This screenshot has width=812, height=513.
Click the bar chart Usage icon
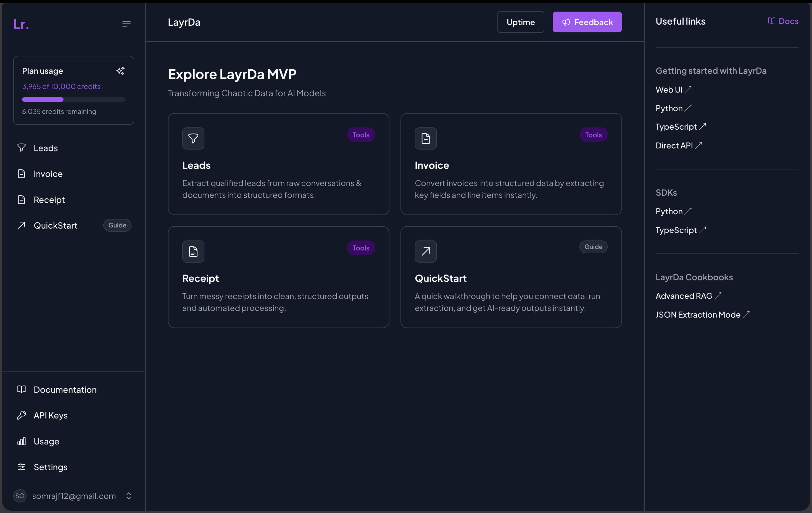22,441
